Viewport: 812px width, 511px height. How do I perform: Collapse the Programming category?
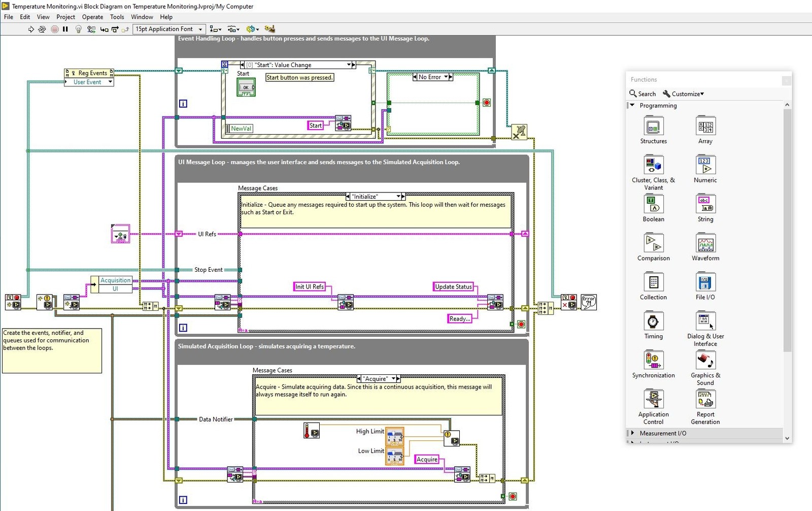point(632,106)
